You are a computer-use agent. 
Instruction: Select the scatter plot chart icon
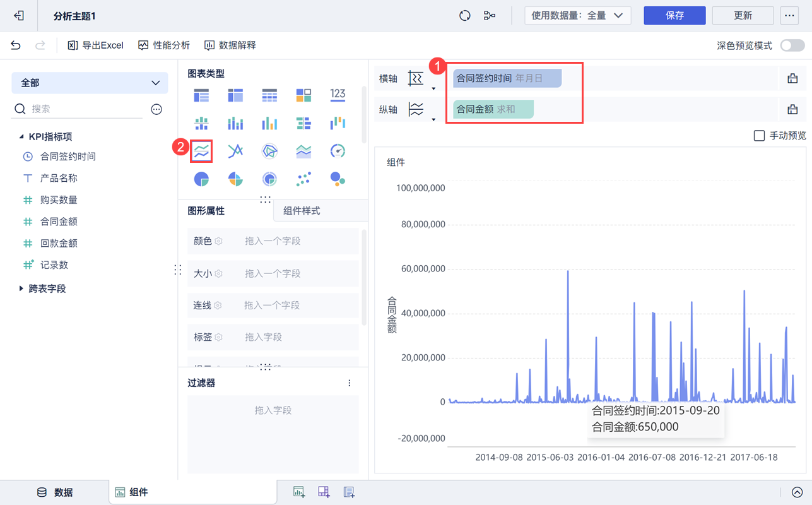pyautogui.click(x=303, y=179)
